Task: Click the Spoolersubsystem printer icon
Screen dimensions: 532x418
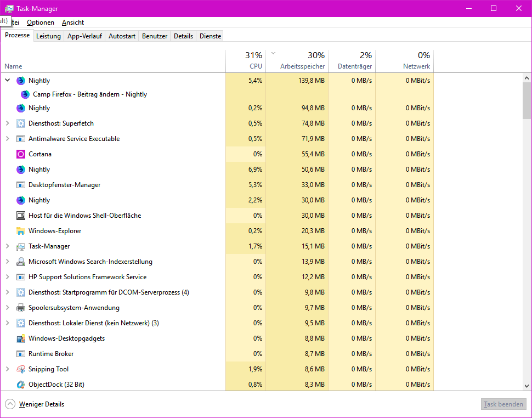Action: [21, 308]
